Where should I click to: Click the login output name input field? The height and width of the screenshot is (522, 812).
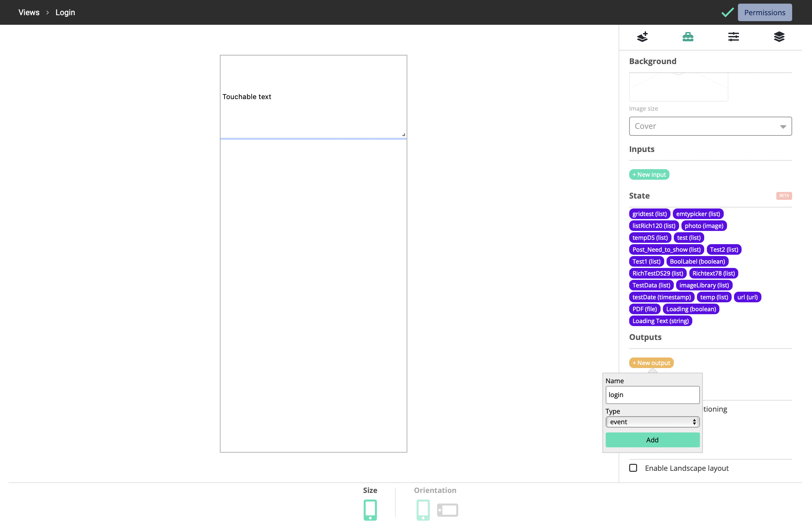652,394
